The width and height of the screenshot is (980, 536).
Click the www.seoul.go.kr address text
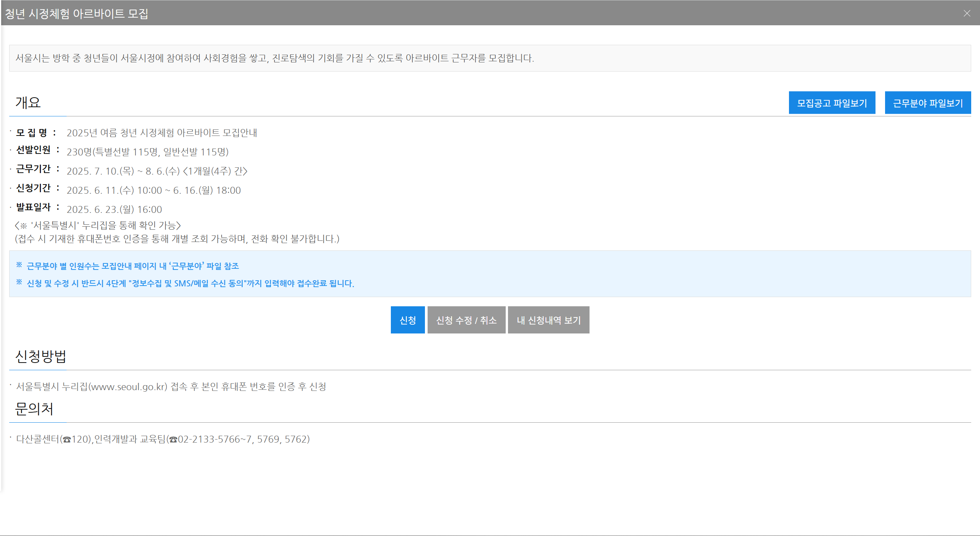click(128, 387)
